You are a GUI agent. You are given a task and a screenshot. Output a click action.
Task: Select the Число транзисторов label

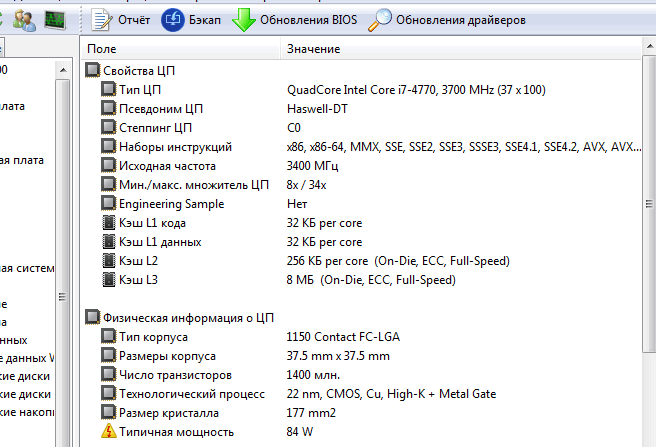click(x=175, y=375)
